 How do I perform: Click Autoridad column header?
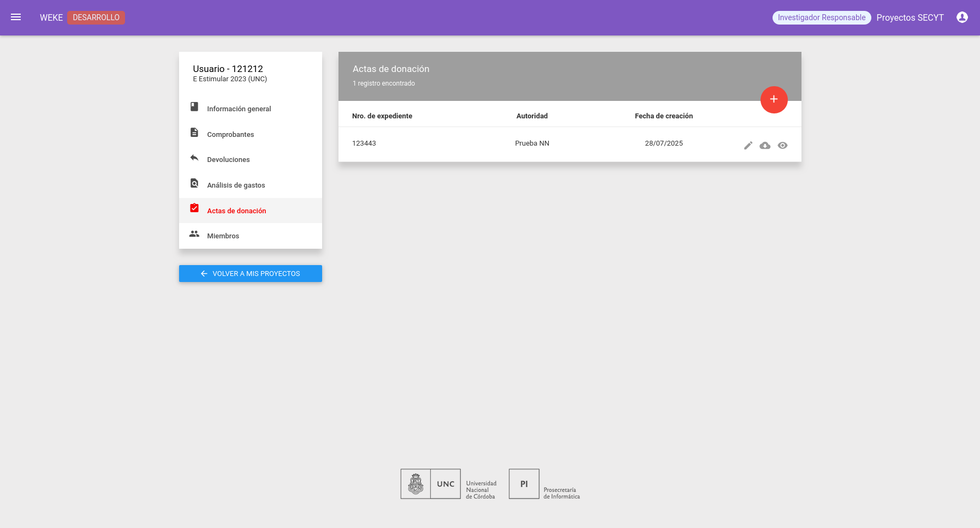point(532,116)
